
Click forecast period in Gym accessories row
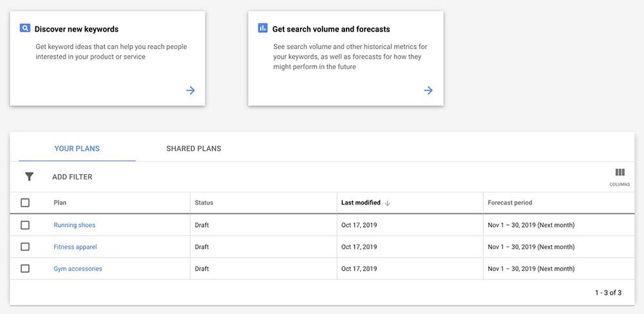point(531,269)
